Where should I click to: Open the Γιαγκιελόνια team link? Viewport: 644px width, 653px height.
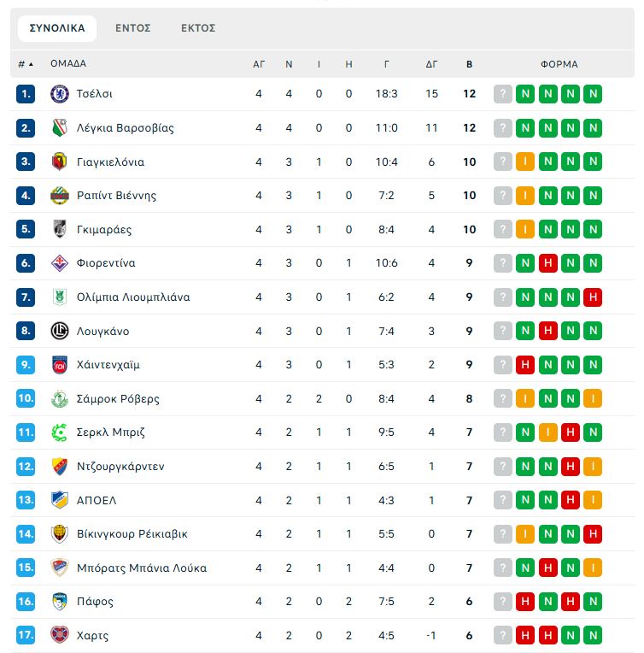(110, 162)
